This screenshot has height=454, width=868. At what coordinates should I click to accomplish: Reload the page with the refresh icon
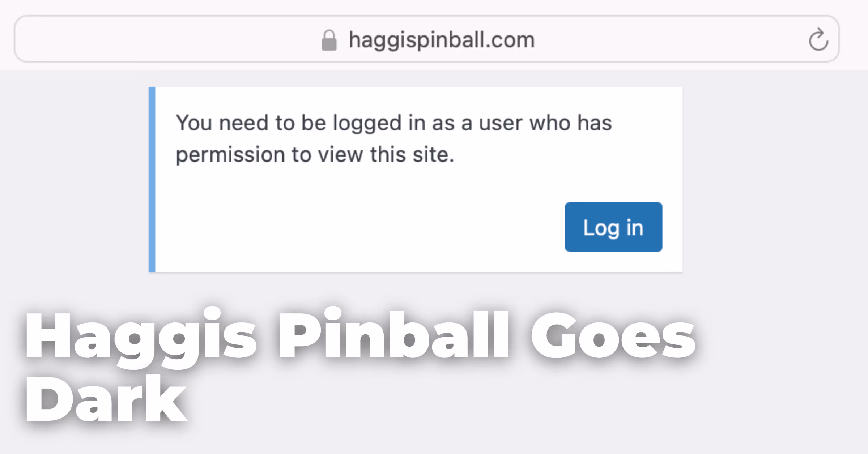[x=818, y=39]
